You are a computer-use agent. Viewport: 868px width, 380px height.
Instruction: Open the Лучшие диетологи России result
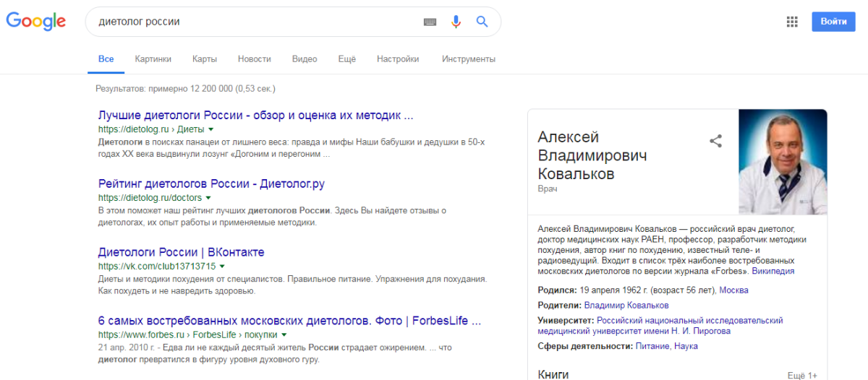[x=255, y=115]
